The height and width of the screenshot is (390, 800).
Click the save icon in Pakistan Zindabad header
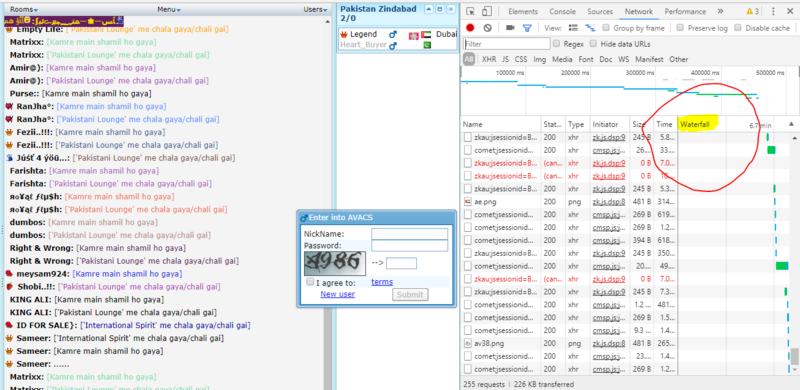point(439,9)
